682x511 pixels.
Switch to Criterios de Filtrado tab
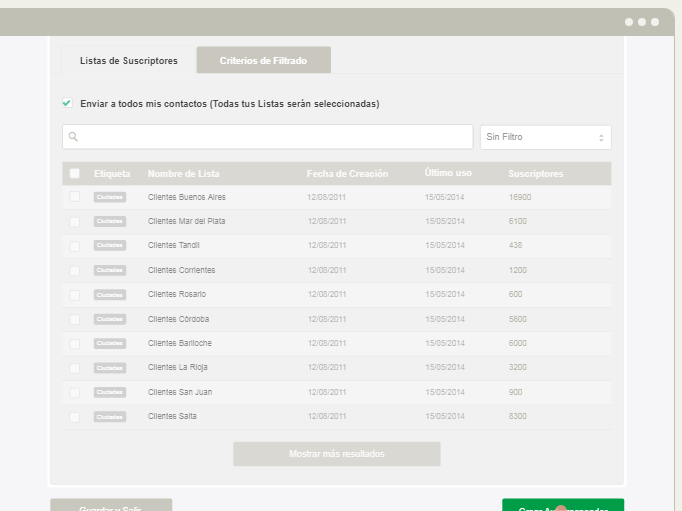pos(264,60)
